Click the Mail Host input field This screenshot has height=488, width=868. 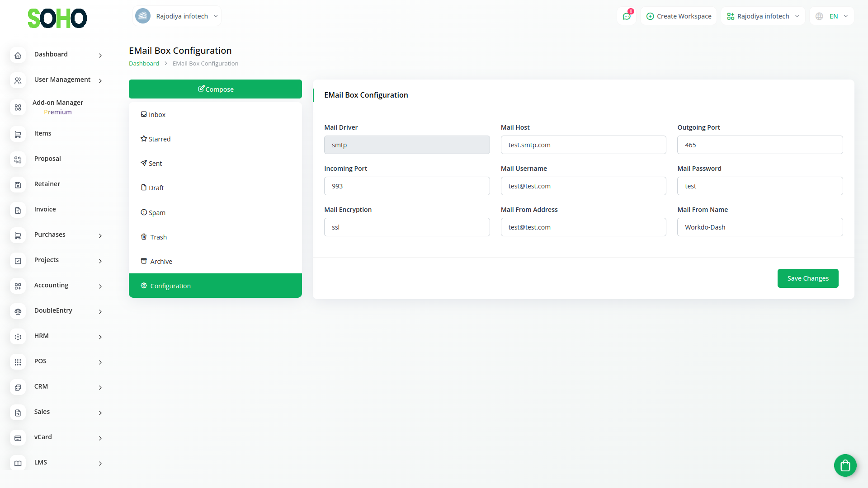pyautogui.click(x=583, y=145)
